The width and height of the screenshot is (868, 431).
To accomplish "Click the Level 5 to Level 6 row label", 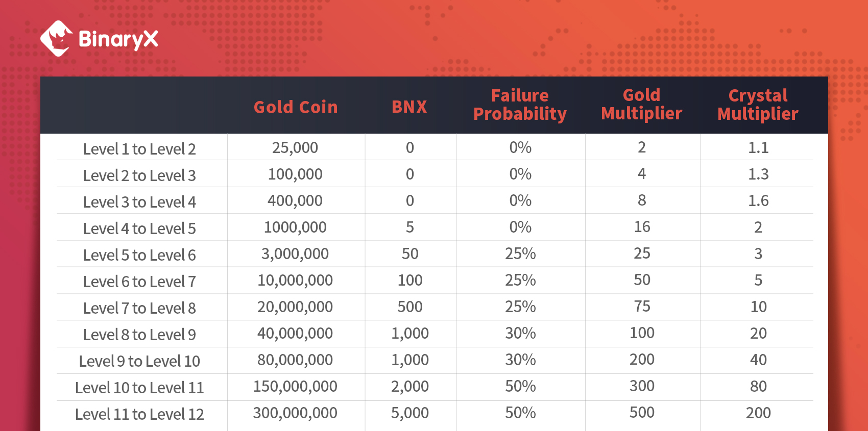I will pyautogui.click(x=139, y=255).
